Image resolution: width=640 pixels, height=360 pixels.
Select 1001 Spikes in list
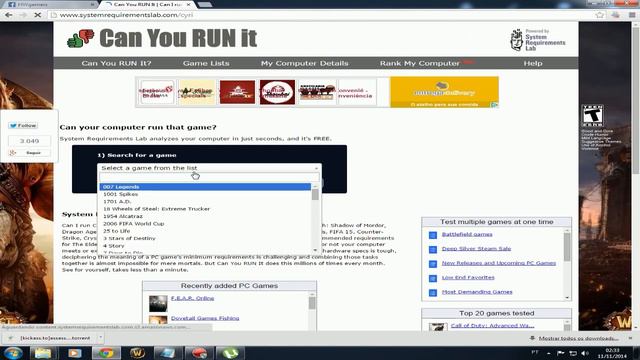pos(205,194)
